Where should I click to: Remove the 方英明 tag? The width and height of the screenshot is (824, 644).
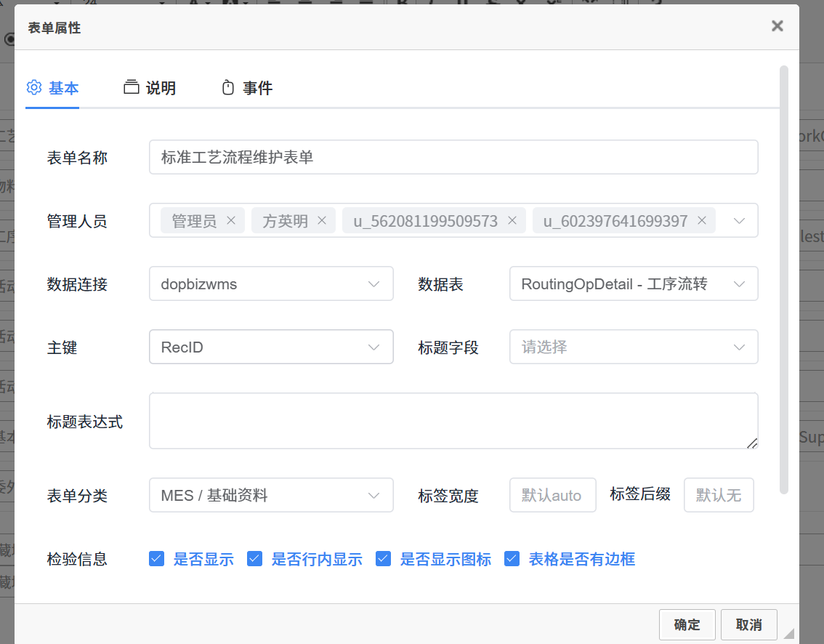tap(322, 221)
